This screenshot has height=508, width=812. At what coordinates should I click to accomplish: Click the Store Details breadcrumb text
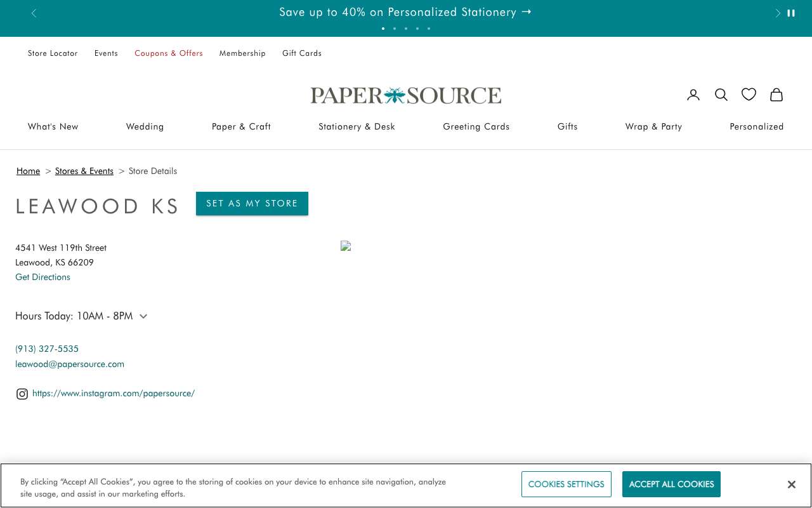point(153,171)
